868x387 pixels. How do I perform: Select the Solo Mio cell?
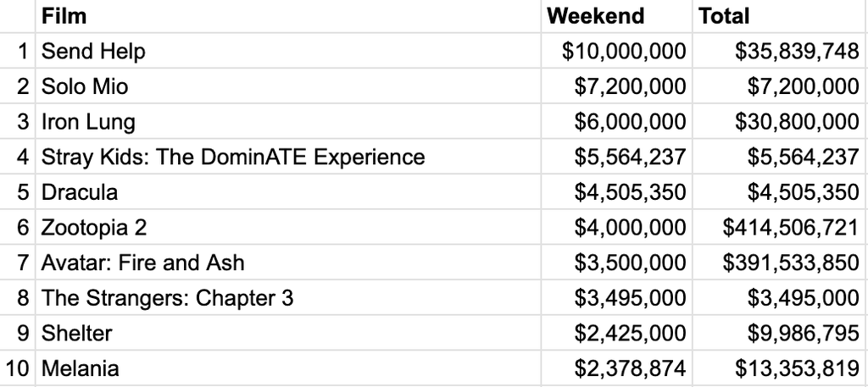click(288, 86)
